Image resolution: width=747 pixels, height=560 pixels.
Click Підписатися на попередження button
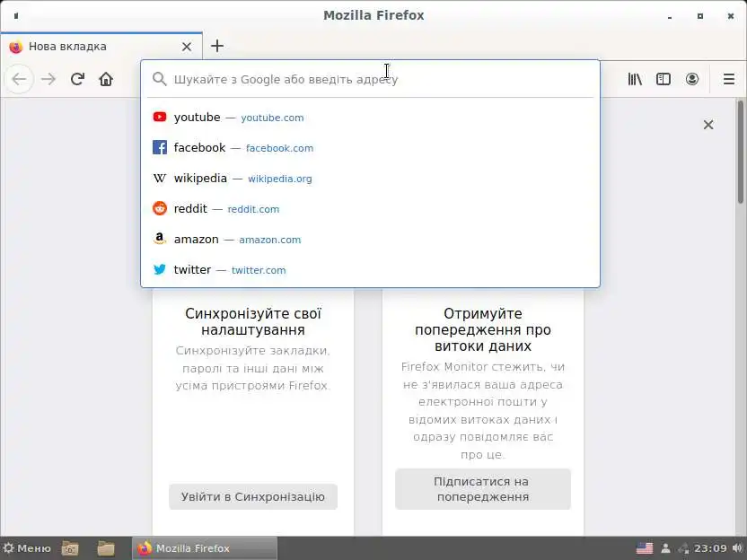point(483,489)
